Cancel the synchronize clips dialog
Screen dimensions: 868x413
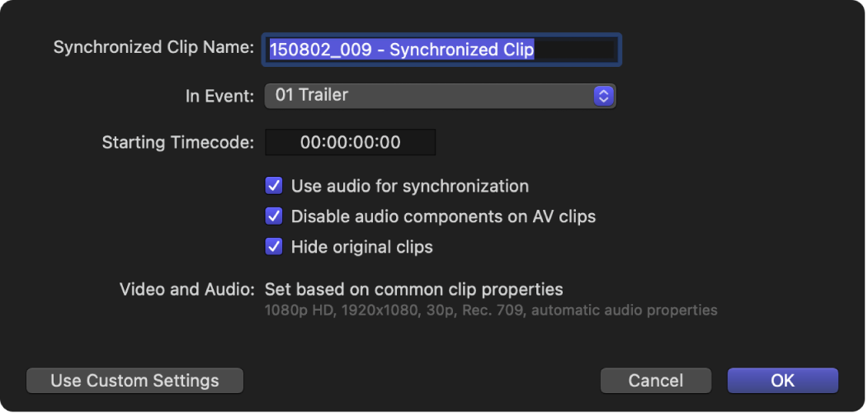click(x=656, y=381)
